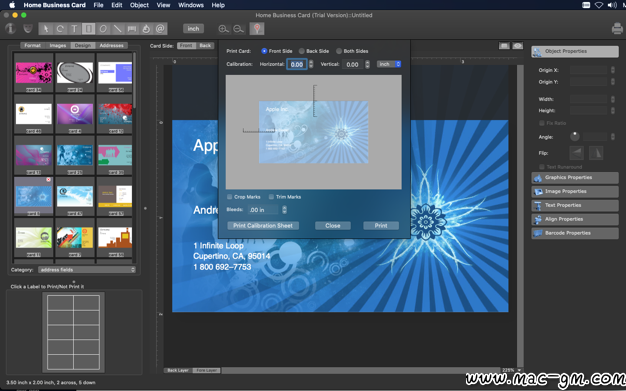Click the eye preview icon above canvas

coord(518,46)
